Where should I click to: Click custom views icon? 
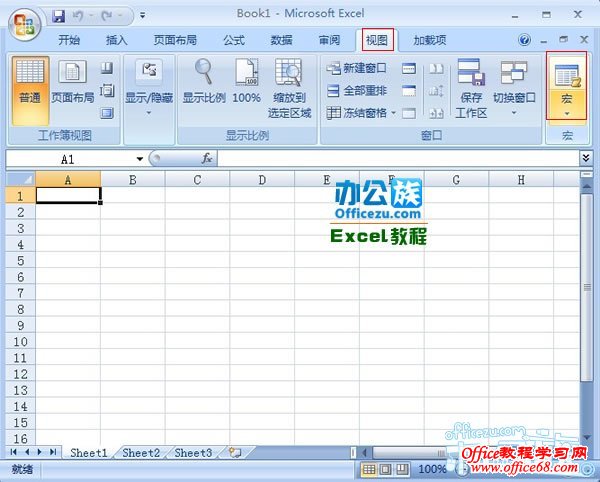pos(107,91)
